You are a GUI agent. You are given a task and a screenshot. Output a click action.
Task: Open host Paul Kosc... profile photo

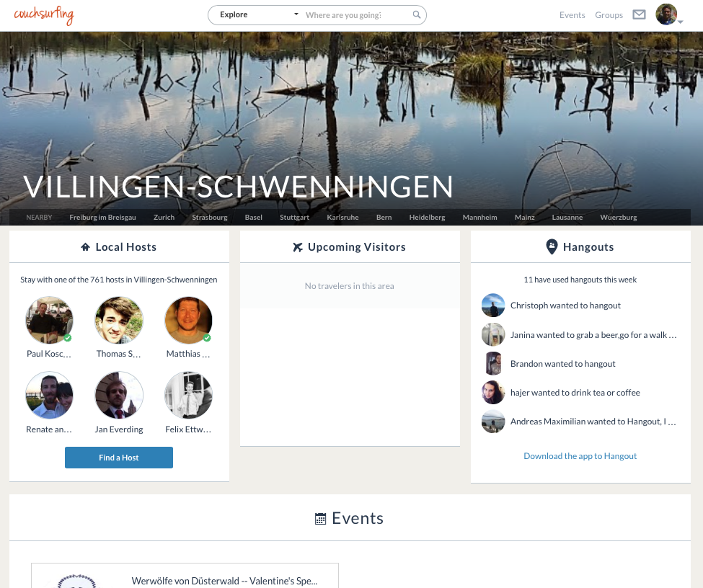(49, 320)
